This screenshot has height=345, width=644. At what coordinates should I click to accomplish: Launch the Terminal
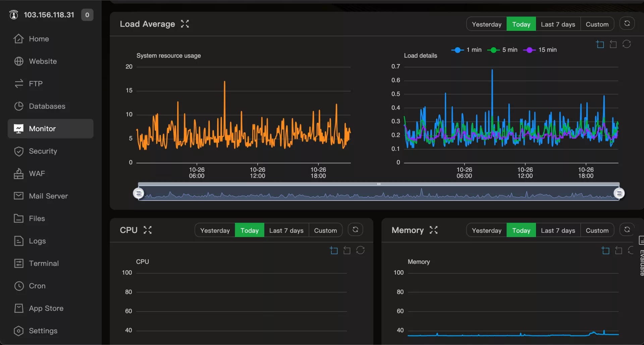click(x=50, y=264)
